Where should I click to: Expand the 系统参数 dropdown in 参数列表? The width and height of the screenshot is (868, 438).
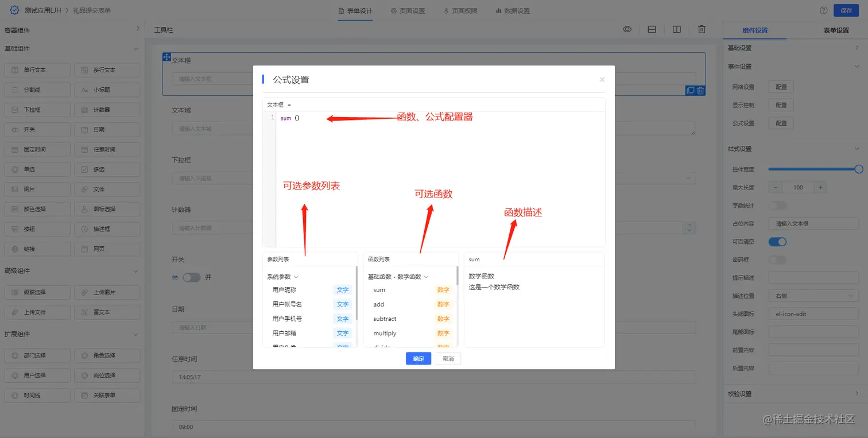point(283,277)
